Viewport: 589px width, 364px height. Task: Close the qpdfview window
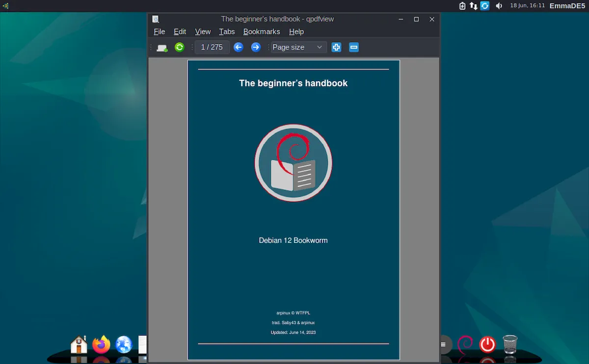(432, 19)
